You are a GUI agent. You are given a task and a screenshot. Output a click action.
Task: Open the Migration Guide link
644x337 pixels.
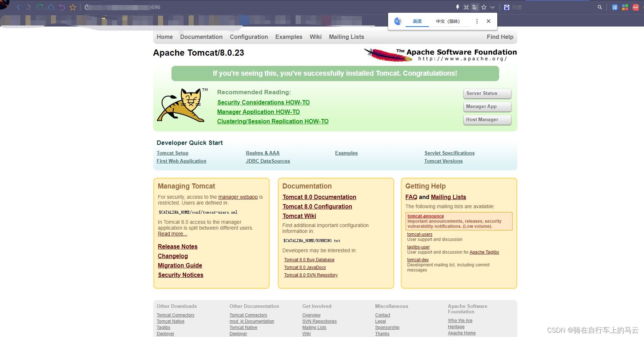(180, 266)
